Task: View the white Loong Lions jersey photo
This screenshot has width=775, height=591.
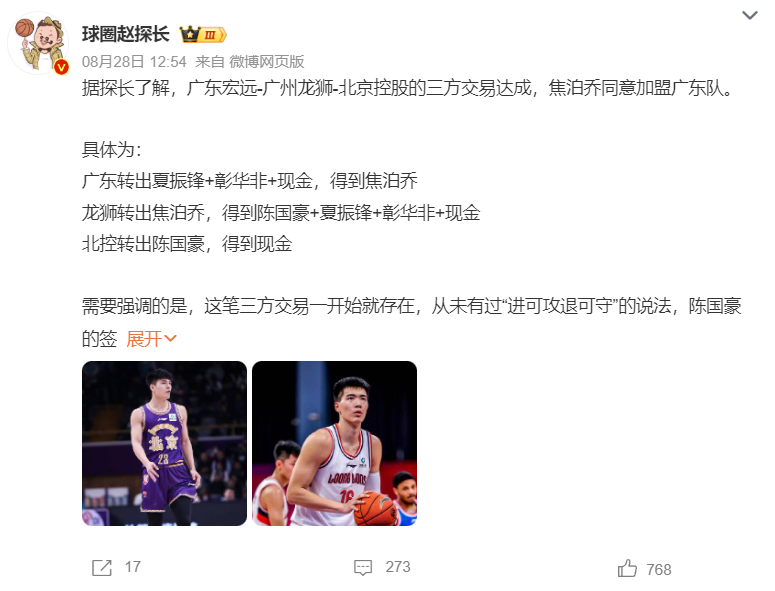Action: point(335,443)
